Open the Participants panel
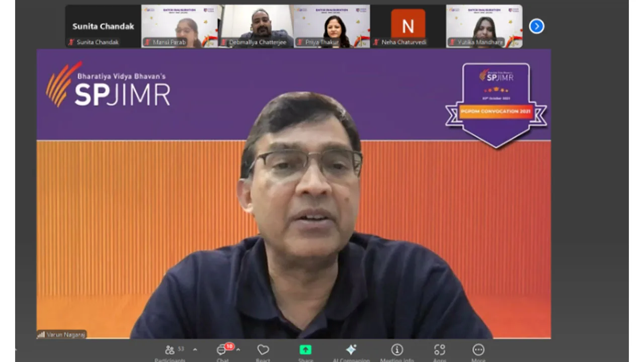The height and width of the screenshot is (362, 644). click(x=170, y=349)
